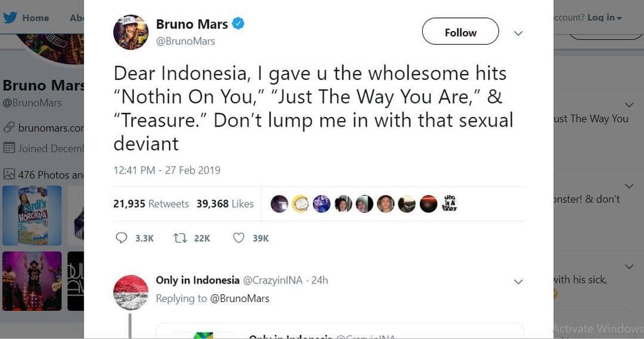Click the blue verified badge
This screenshot has width=644, height=339.
tap(239, 24)
